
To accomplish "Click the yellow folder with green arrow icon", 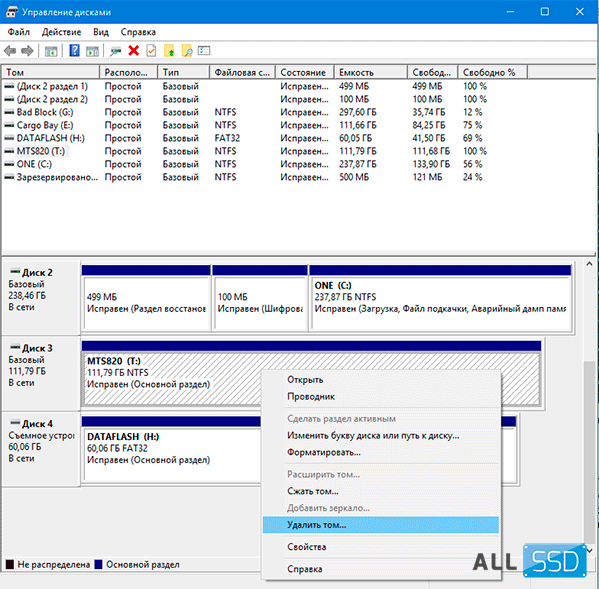I will coord(169,50).
